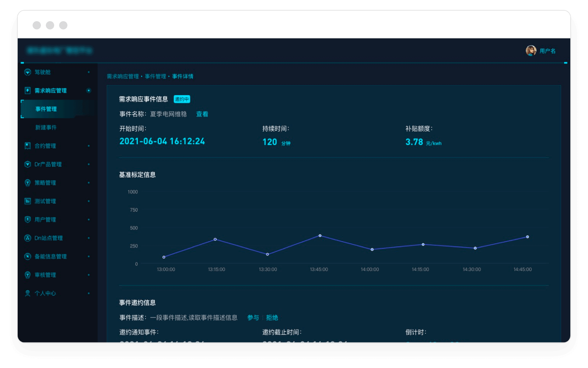Expand the 审核管理 menu dot

(x=89, y=275)
